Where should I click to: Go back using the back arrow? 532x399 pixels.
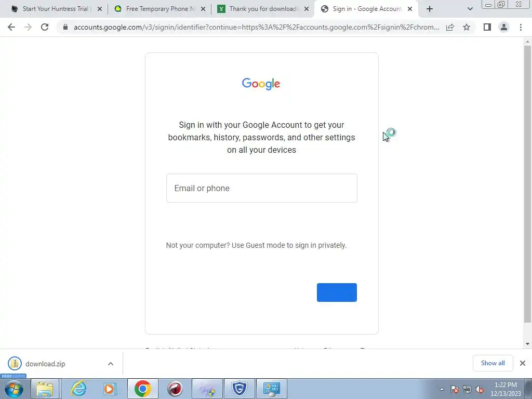coord(11,27)
